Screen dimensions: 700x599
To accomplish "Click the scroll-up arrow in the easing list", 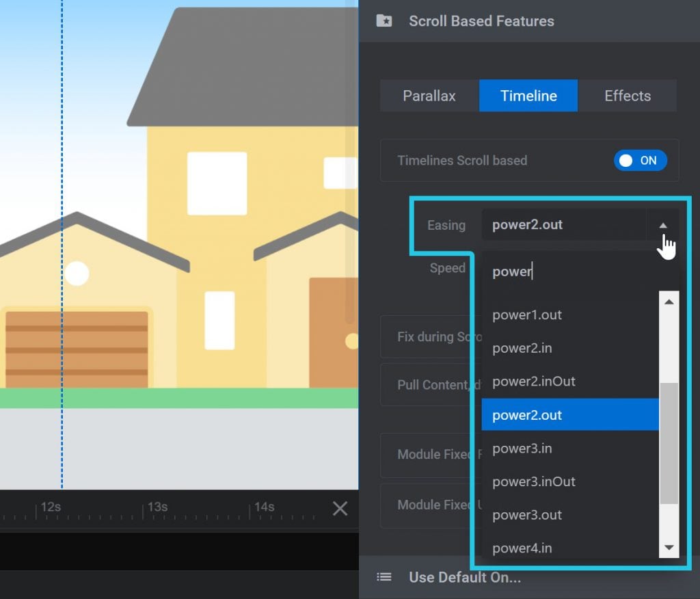I will coord(669,301).
